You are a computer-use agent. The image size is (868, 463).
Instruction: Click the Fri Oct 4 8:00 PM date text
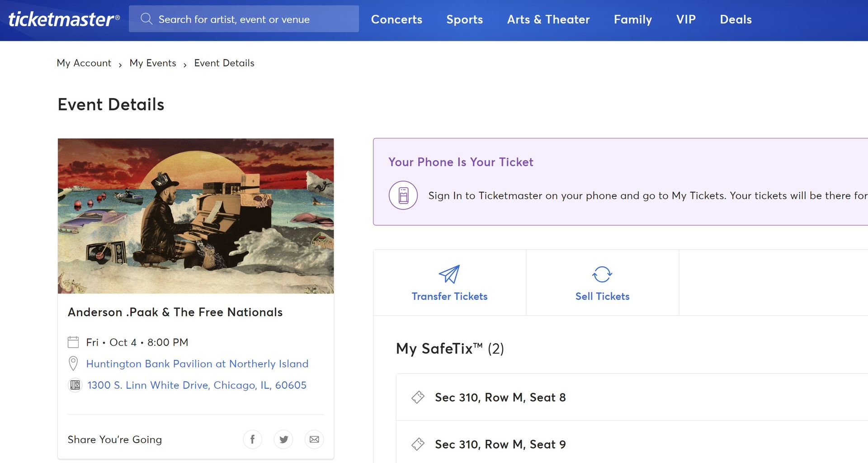click(137, 342)
